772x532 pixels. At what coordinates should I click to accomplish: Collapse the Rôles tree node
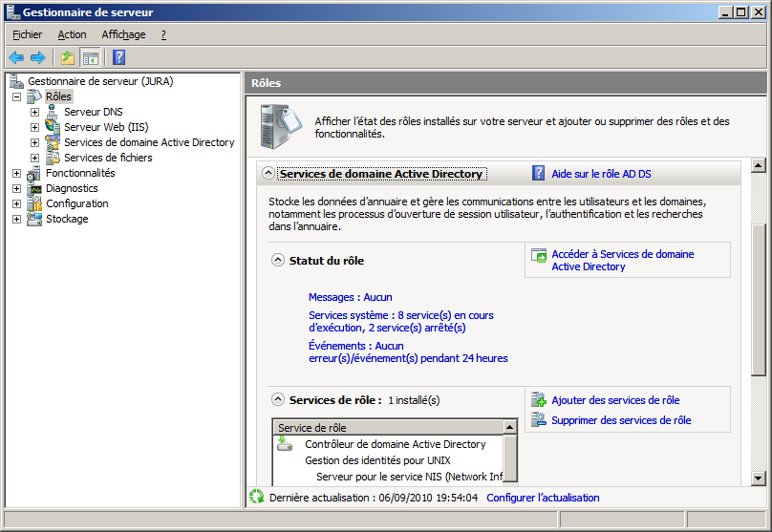(17, 96)
